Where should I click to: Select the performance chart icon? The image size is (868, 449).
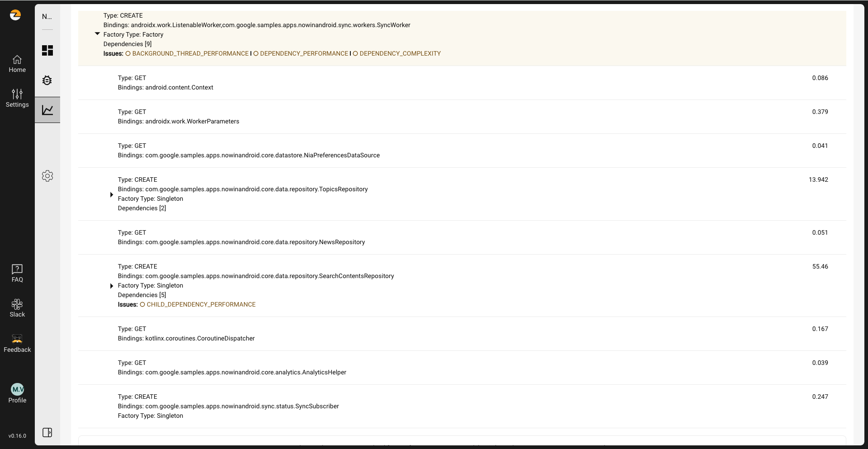(x=47, y=110)
